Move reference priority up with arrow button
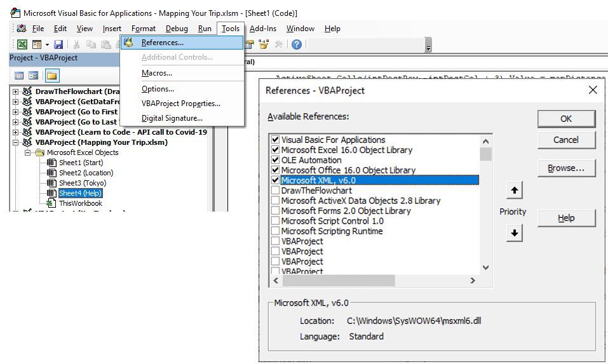Image resolution: width=608 pixels, height=364 pixels. point(515,191)
